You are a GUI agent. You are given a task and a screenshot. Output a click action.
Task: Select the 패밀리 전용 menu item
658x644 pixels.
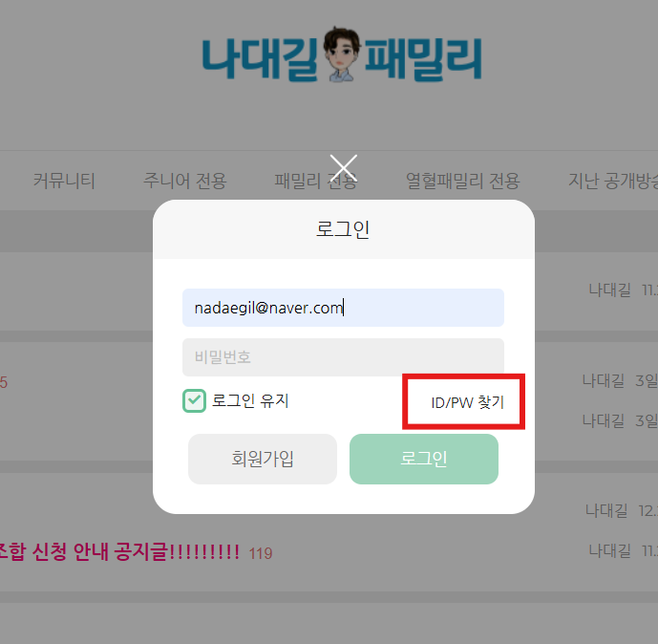click(x=315, y=181)
